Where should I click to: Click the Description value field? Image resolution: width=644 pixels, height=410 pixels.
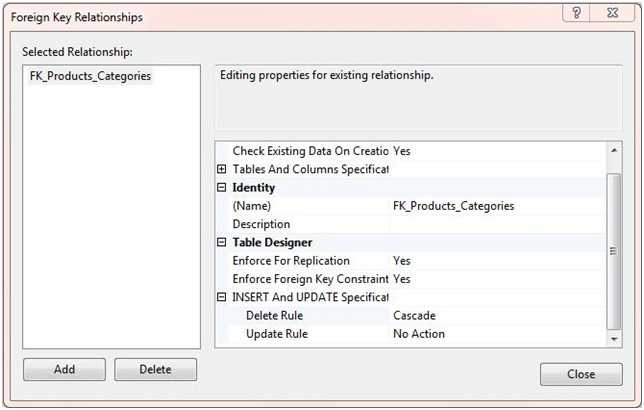click(x=497, y=224)
